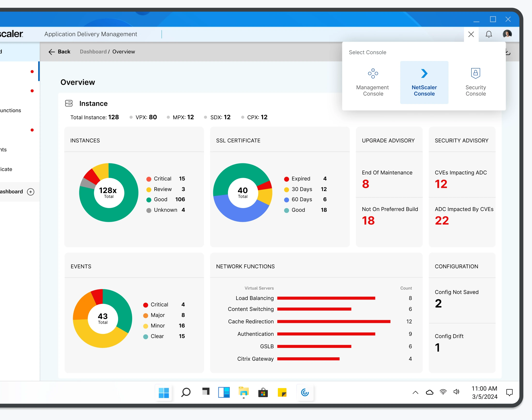Click Config Not Saved count 2
The width and height of the screenshot is (532, 420).
438,303
